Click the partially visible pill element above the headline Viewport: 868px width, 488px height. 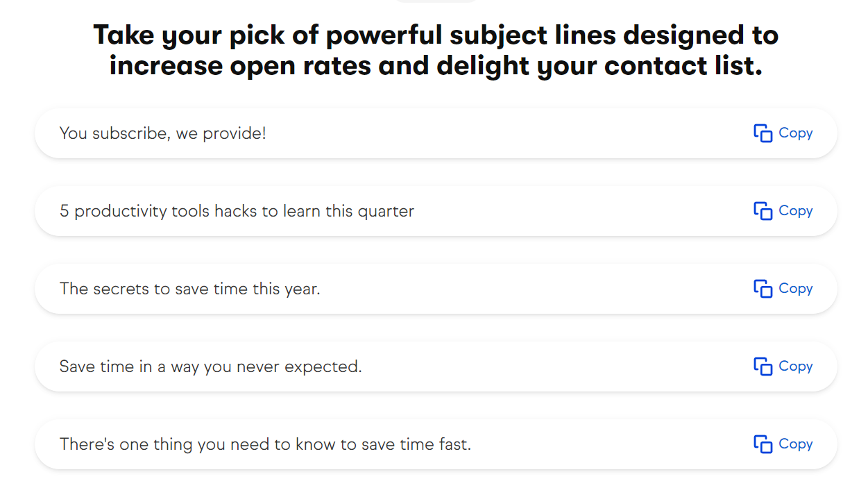435,2
